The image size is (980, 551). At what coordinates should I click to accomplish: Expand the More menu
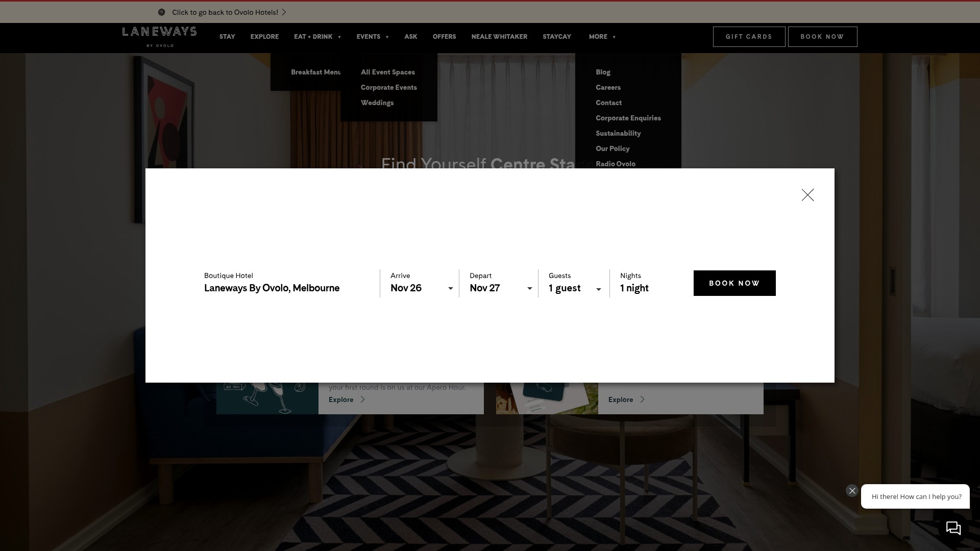tap(602, 37)
